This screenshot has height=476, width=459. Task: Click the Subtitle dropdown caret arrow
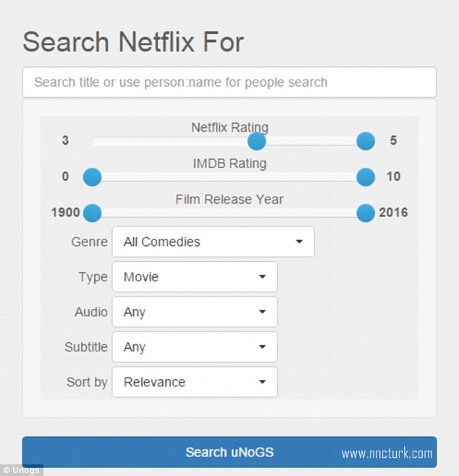262,347
